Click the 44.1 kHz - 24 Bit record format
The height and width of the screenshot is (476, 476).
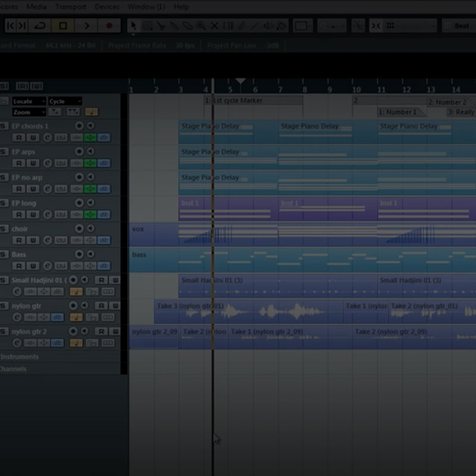click(70, 46)
